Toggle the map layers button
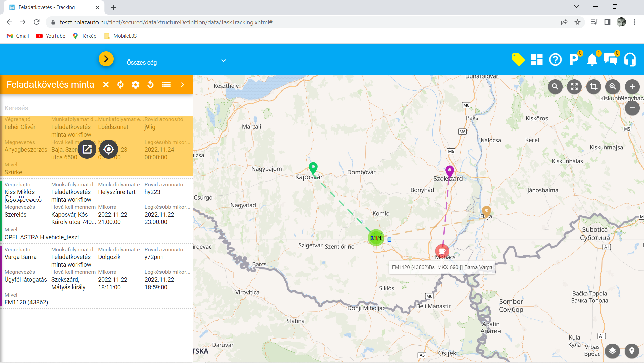This screenshot has height=363, width=644. (613, 351)
